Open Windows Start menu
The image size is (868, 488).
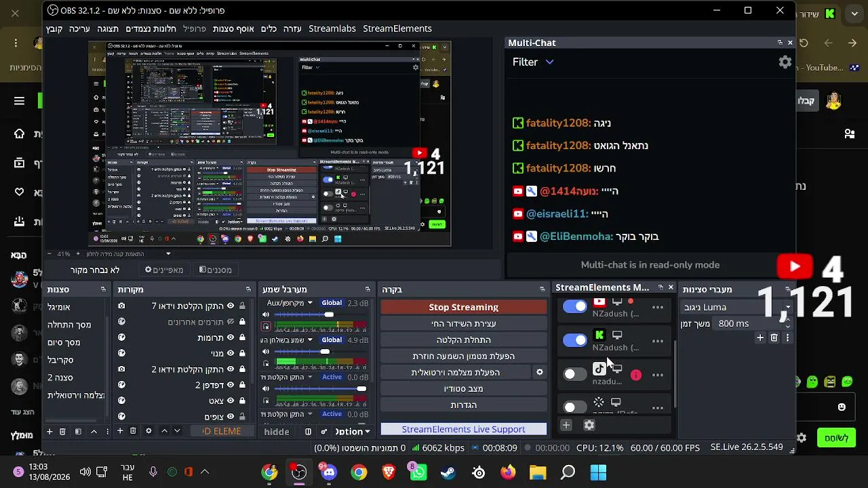598,472
